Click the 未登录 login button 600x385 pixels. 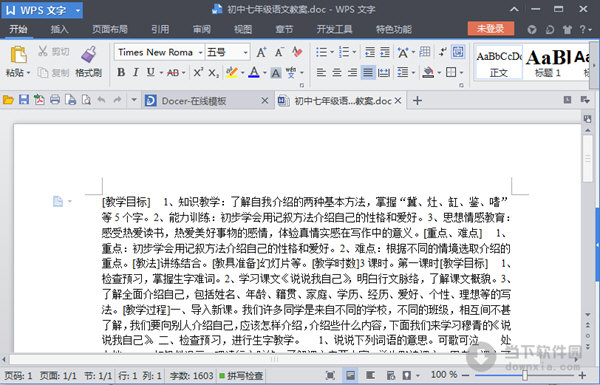(491, 29)
